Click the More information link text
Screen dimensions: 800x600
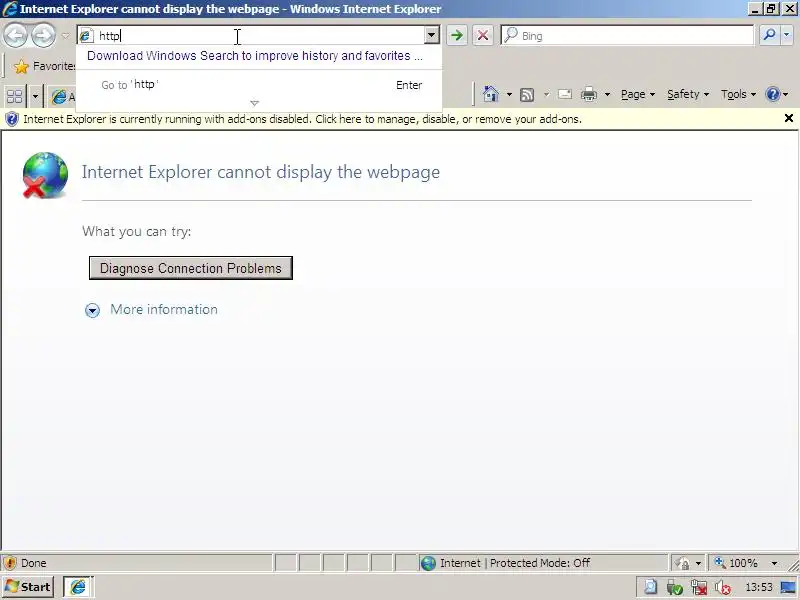(x=164, y=310)
